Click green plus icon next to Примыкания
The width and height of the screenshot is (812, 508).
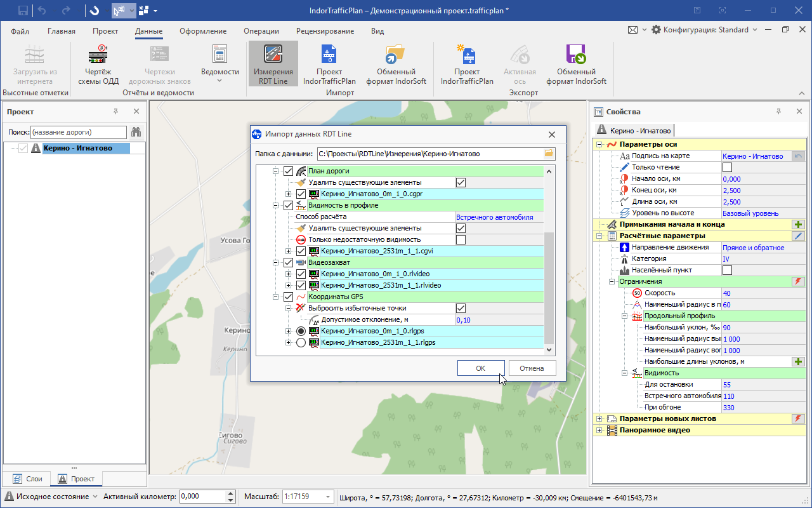[798, 225]
